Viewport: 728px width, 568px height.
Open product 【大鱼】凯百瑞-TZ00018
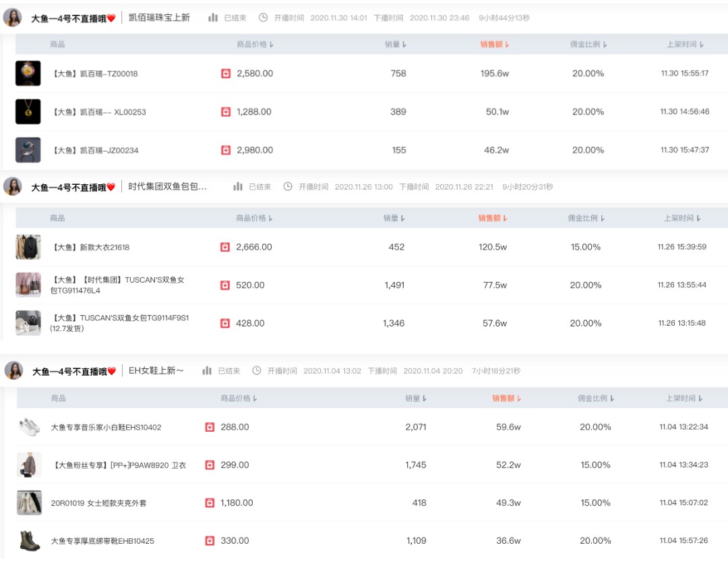(94, 74)
